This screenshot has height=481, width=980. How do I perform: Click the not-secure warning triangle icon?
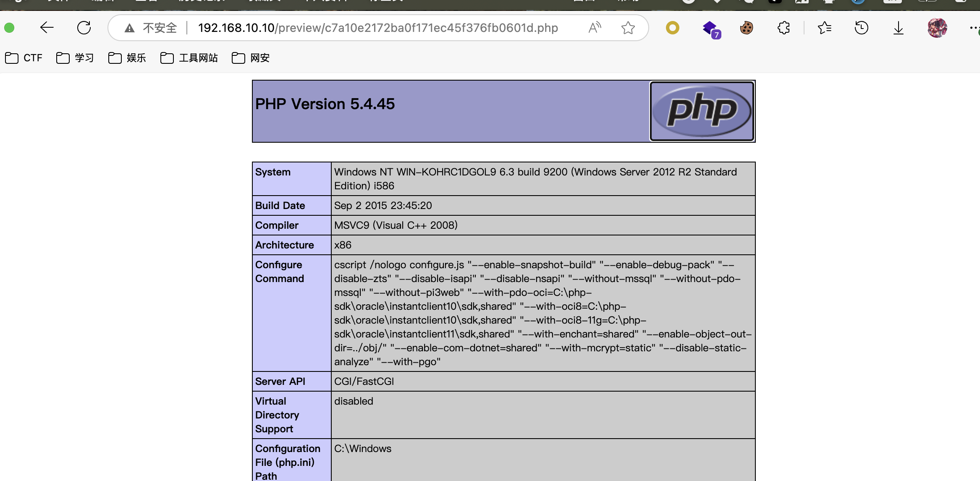(x=129, y=28)
